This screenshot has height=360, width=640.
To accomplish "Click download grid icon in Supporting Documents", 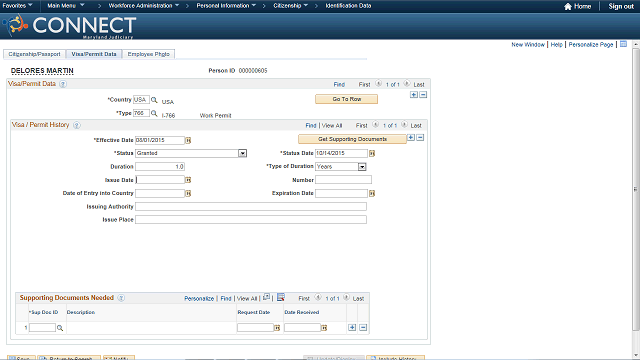I will (280, 298).
